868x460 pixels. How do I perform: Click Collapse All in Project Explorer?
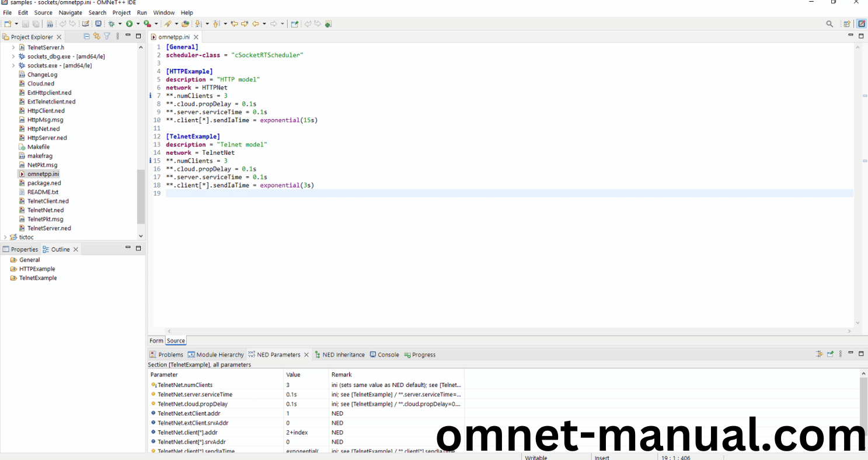(x=87, y=36)
